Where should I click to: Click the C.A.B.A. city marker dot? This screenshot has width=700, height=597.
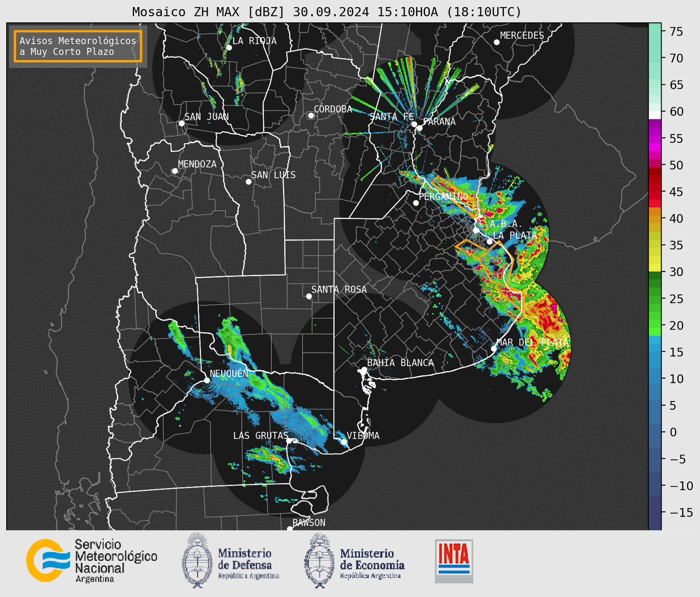coord(476,230)
